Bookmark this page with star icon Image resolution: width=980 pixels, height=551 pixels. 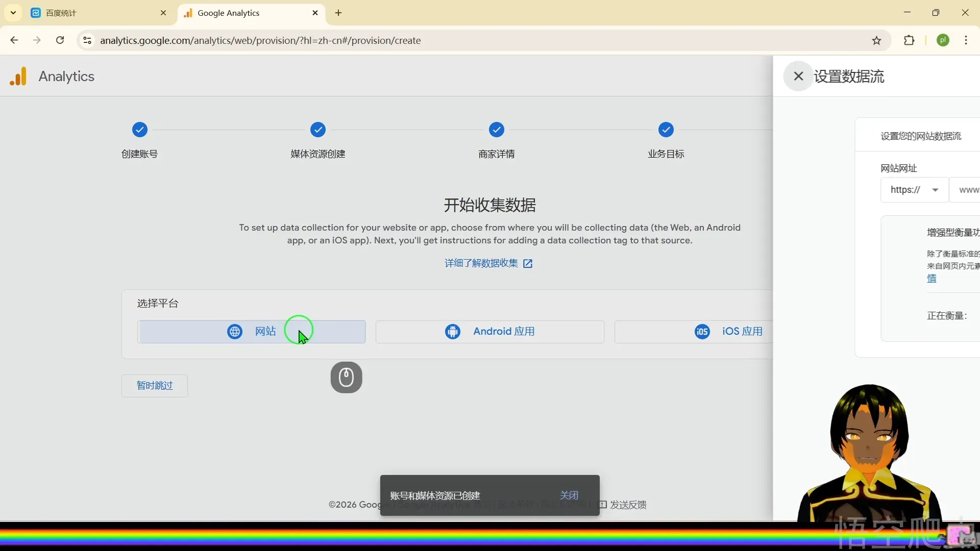[876, 41]
